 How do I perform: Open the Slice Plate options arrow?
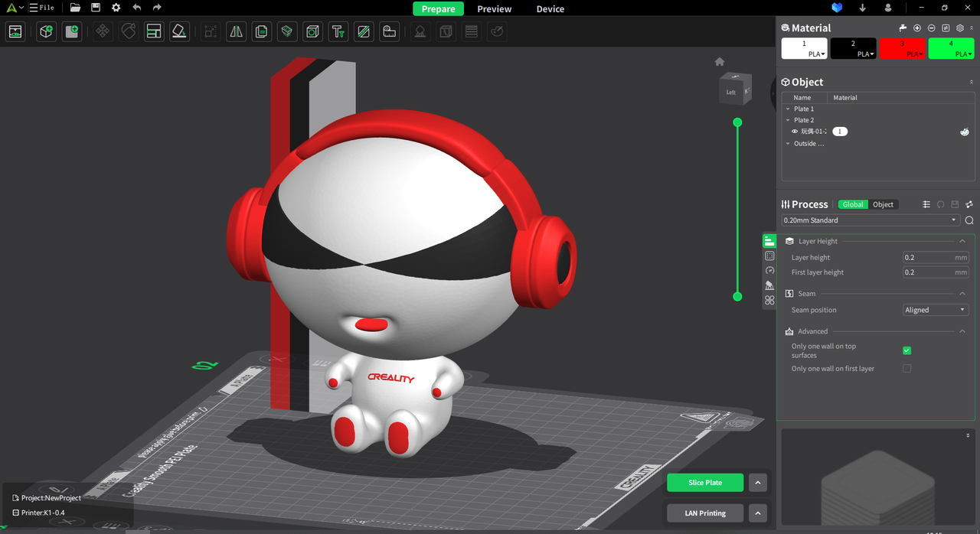[757, 483]
